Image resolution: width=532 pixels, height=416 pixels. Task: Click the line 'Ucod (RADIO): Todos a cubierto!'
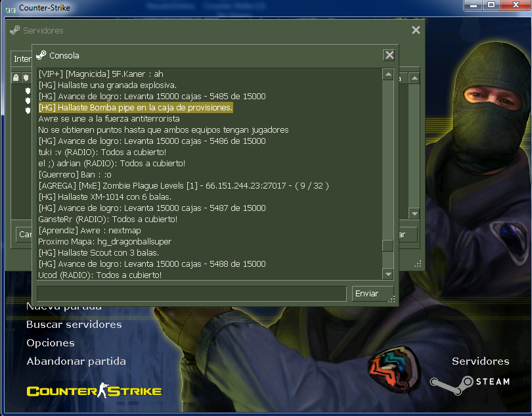(x=100, y=275)
